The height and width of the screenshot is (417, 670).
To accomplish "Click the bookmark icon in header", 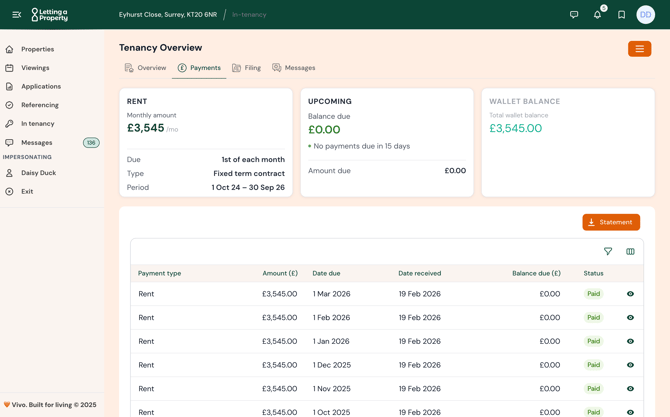I will tap(621, 15).
